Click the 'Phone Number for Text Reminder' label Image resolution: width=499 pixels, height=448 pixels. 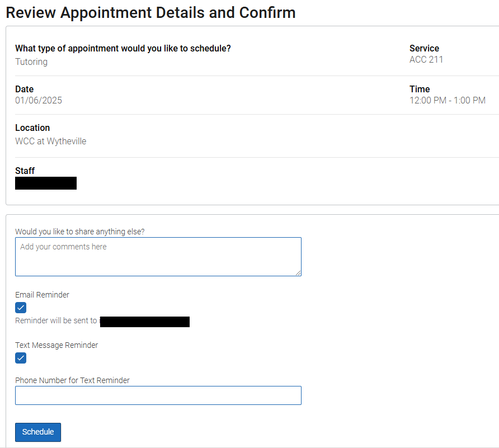72,380
